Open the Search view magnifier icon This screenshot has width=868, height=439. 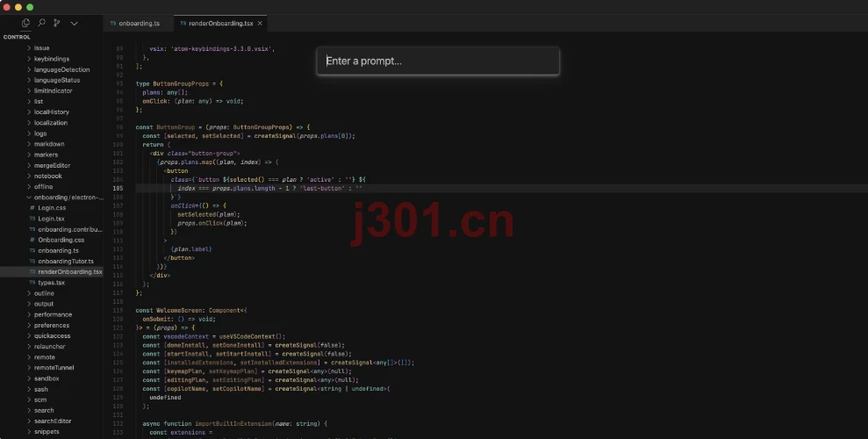tap(41, 23)
